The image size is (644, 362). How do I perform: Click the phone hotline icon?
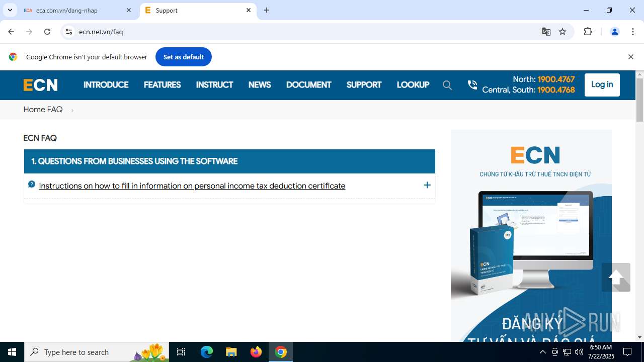pos(472,85)
